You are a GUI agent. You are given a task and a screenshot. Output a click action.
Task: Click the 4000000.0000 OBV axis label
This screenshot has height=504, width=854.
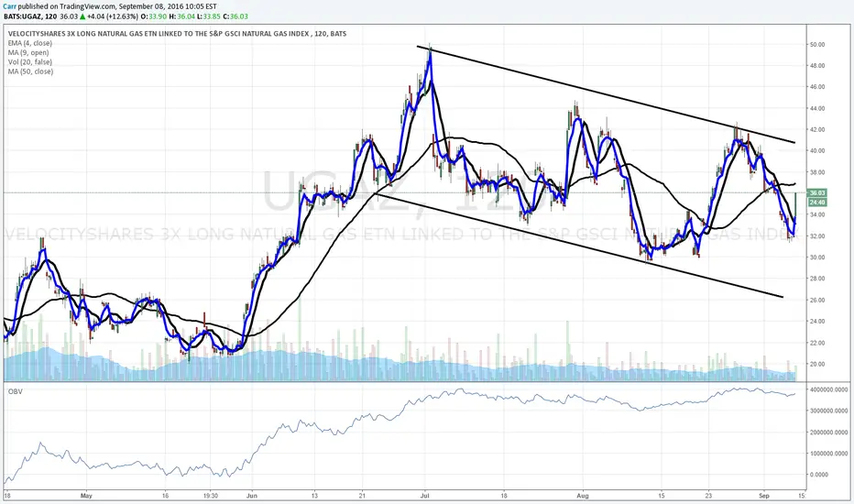tap(829, 389)
